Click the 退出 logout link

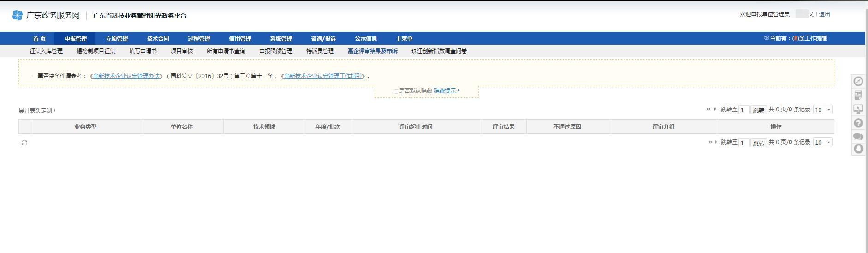824,14
